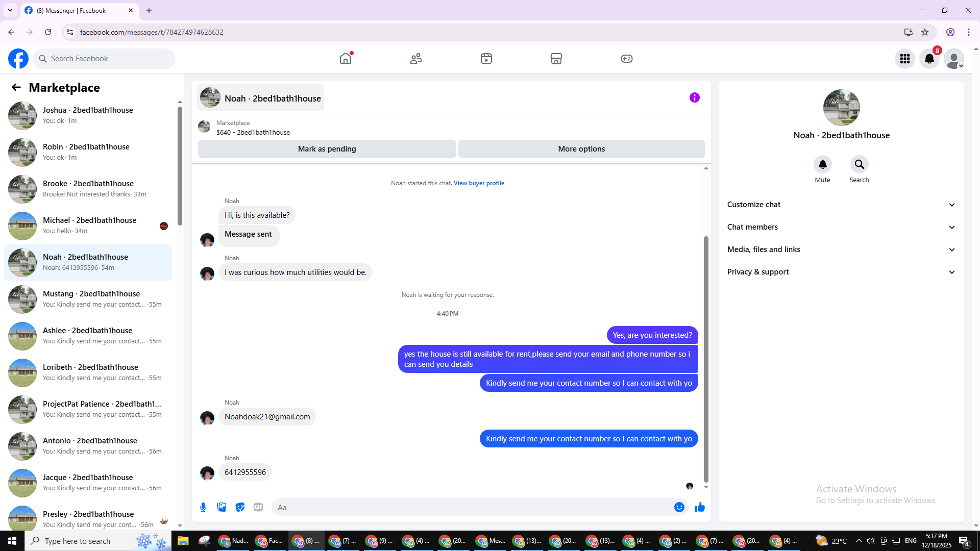Attach a file using photo icon
The image size is (980, 551).
(222, 507)
